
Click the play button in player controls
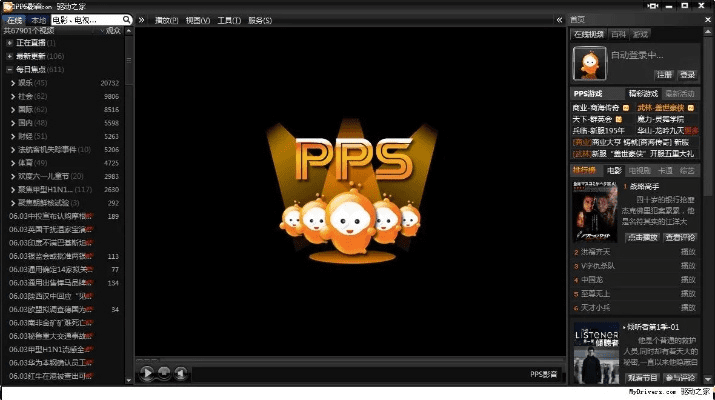coord(147,373)
